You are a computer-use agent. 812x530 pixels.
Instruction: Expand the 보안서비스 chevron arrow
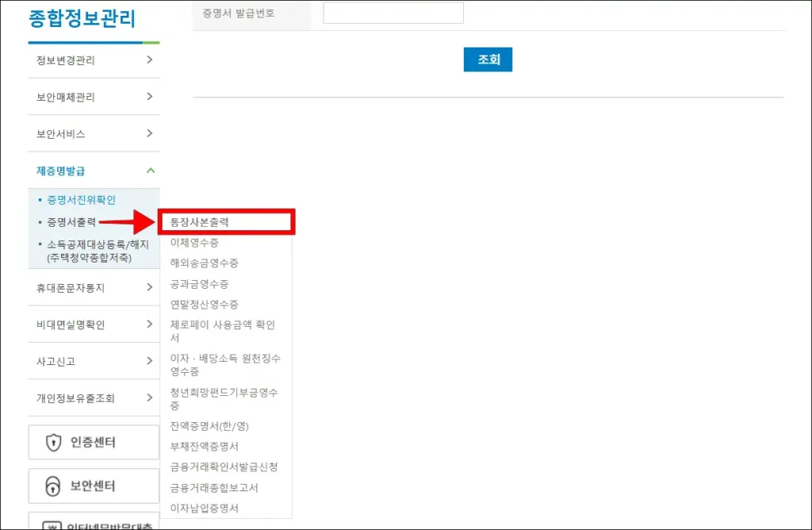150,133
